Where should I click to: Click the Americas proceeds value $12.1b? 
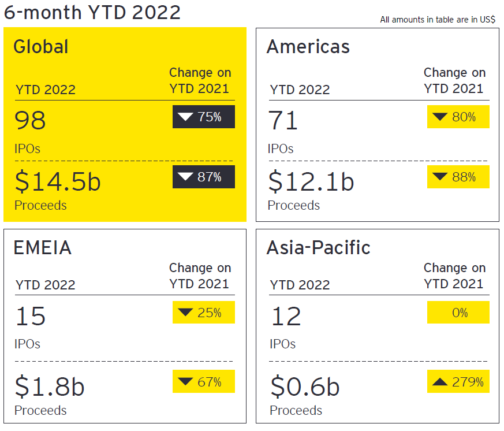(x=311, y=181)
